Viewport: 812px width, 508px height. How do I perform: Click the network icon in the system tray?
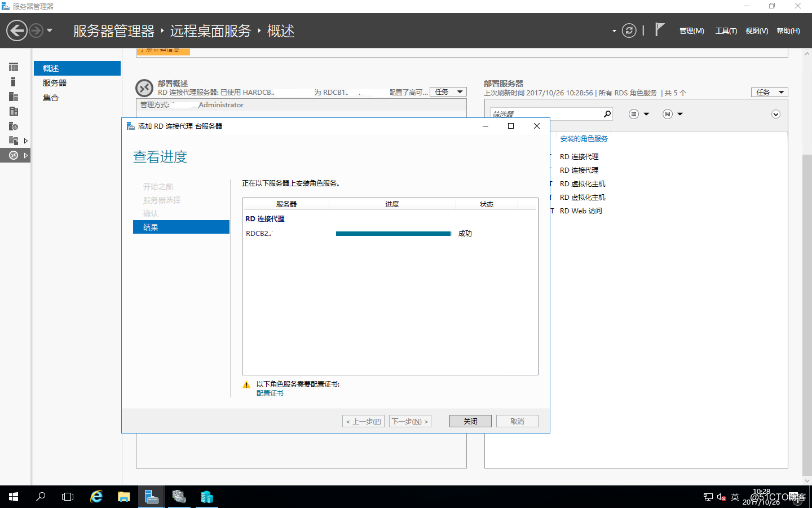click(x=708, y=497)
